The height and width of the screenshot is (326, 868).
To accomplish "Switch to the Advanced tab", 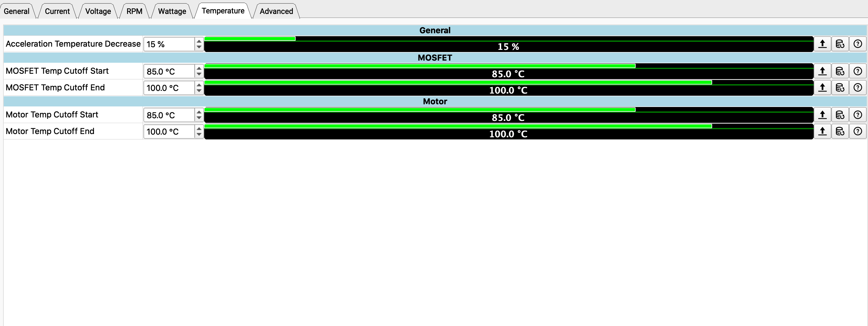I will pos(276,11).
